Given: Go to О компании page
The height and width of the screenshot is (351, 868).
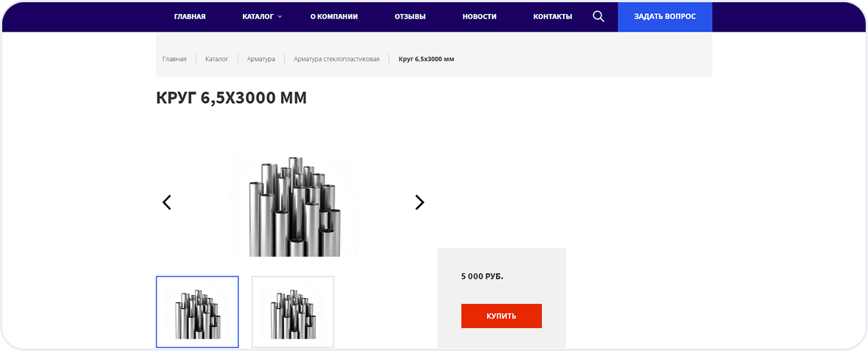Looking at the screenshot, I should pos(334,16).
